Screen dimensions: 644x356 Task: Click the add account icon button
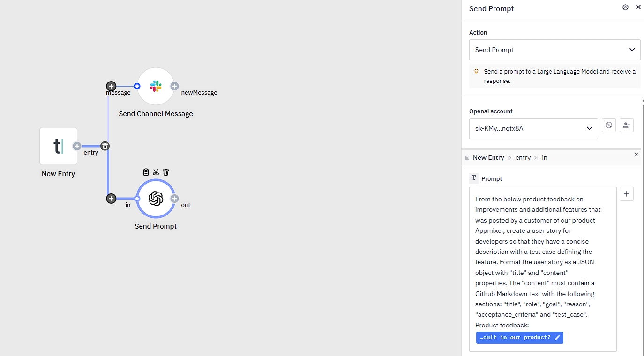(x=626, y=125)
